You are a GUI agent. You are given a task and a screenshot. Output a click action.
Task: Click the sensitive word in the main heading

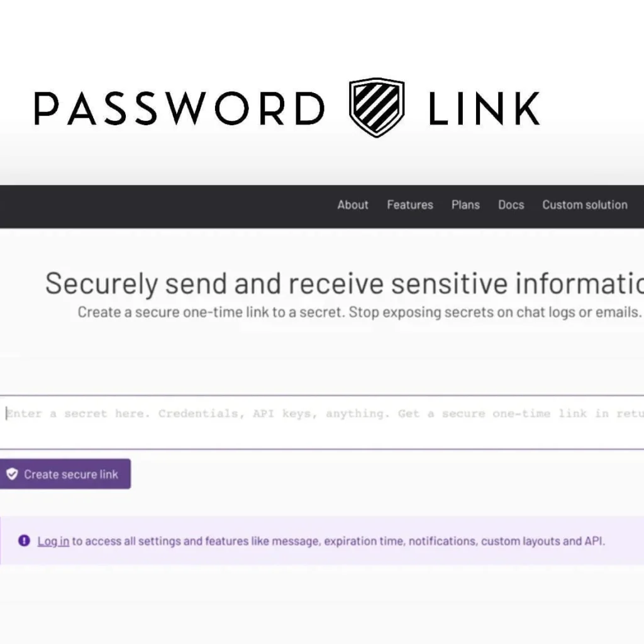[x=449, y=284]
